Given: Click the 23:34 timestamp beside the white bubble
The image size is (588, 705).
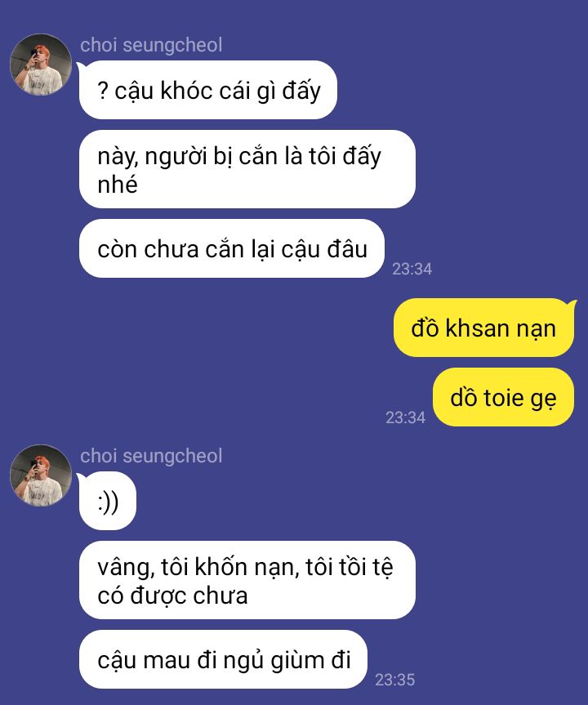Looking at the screenshot, I should (412, 269).
